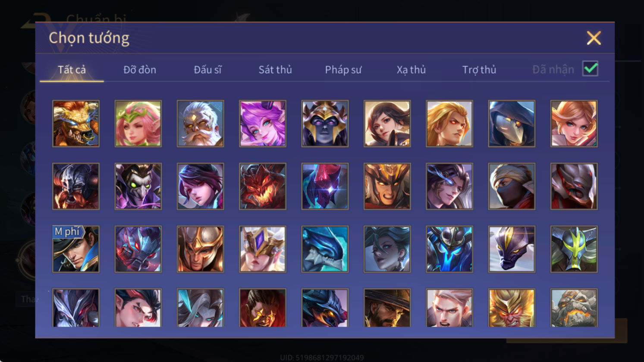The image size is (644, 362).
Task: Filter heroes by Sát thủ
Action: pyautogui.click(x=275, y=69)
